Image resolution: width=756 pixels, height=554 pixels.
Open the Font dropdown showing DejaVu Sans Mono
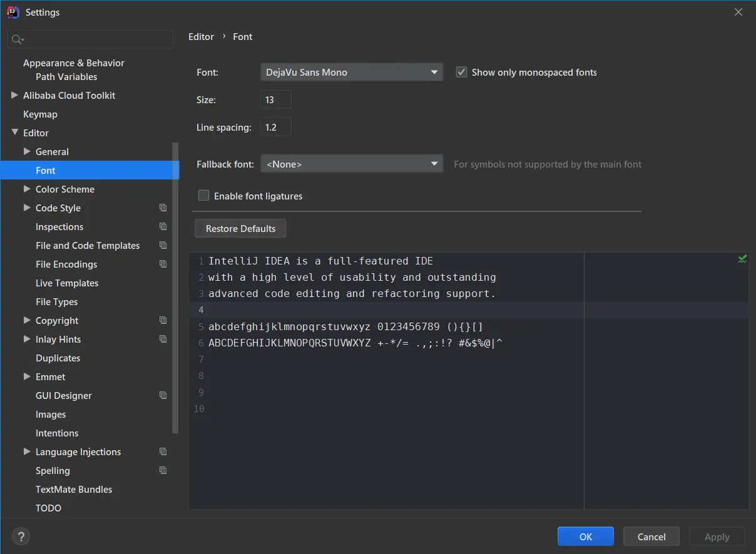click(x=352, y=73)
